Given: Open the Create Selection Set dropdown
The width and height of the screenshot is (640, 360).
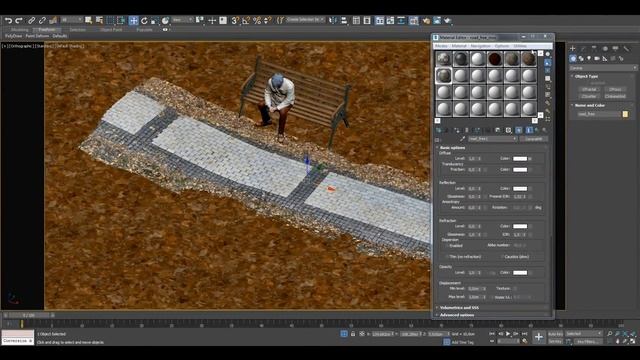Looking at the screenshot, I should tap(304, 20).
